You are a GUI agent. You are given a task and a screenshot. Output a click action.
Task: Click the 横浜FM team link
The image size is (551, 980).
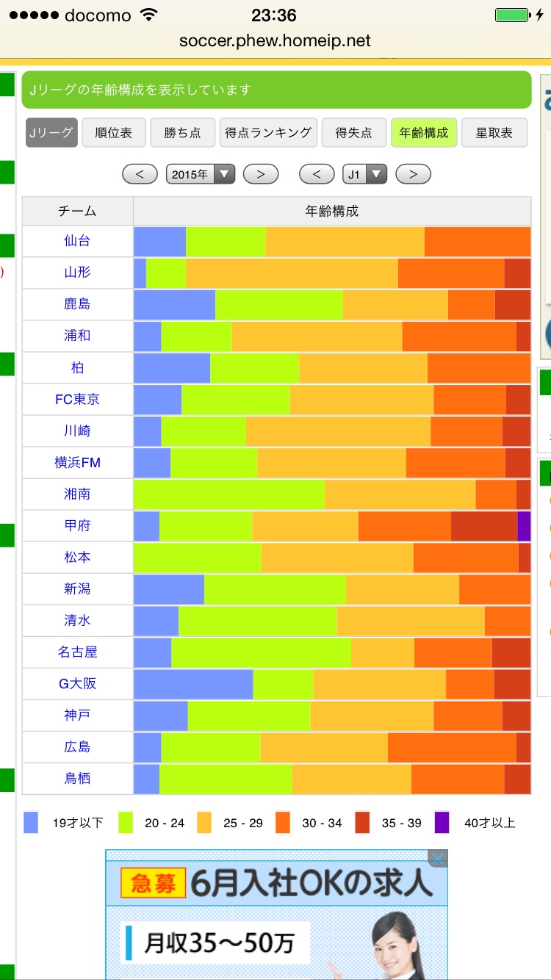pos(77,462)
